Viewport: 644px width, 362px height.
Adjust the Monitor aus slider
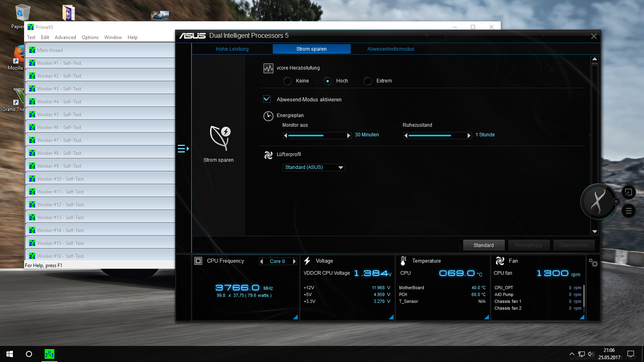point(317,136)
